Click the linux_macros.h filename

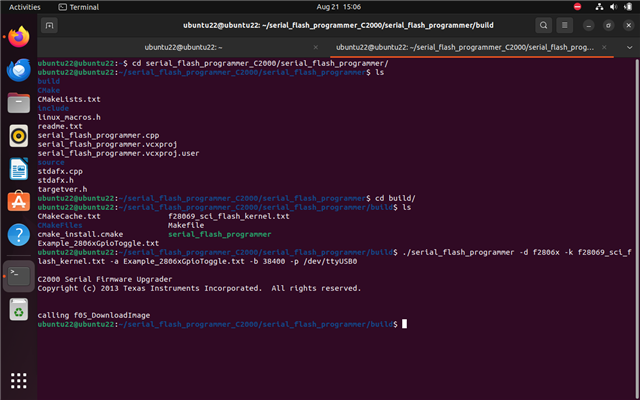(69, 117)
